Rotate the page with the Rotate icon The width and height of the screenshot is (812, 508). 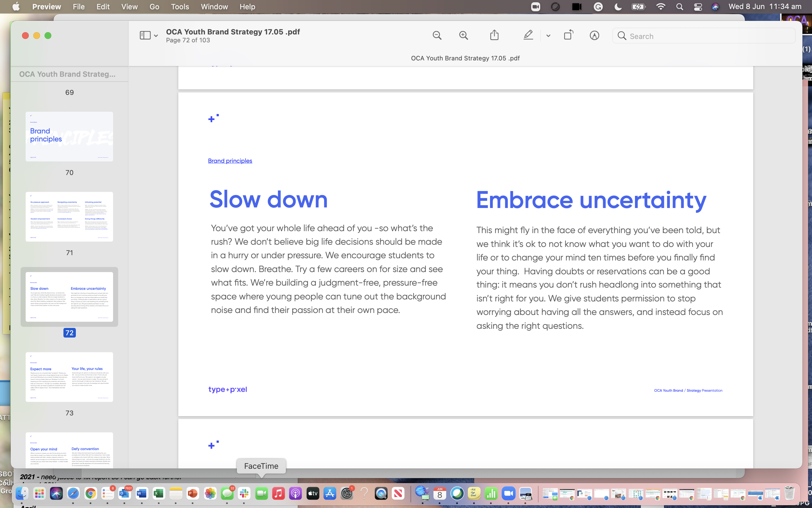point(568,35)
